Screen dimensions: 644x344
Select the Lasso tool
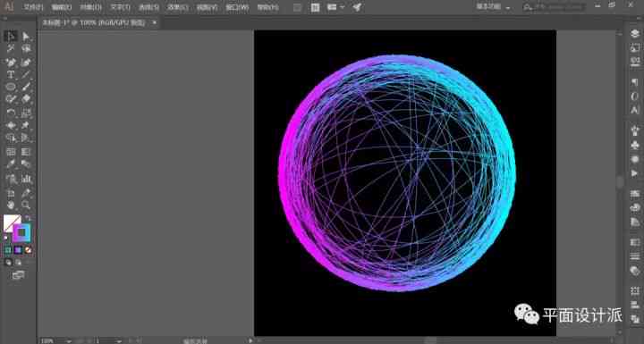click(26, 49)
